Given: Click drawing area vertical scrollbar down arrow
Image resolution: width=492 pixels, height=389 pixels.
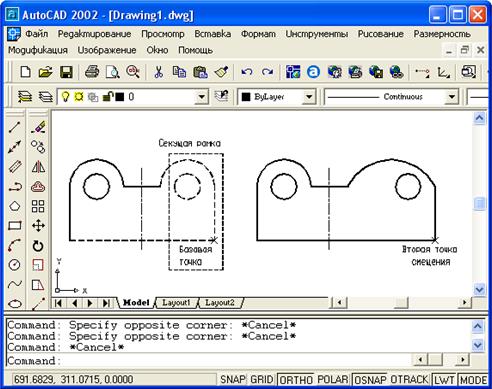Looking at the screenshot, I should pyautogui.click(x=479, y=289).
